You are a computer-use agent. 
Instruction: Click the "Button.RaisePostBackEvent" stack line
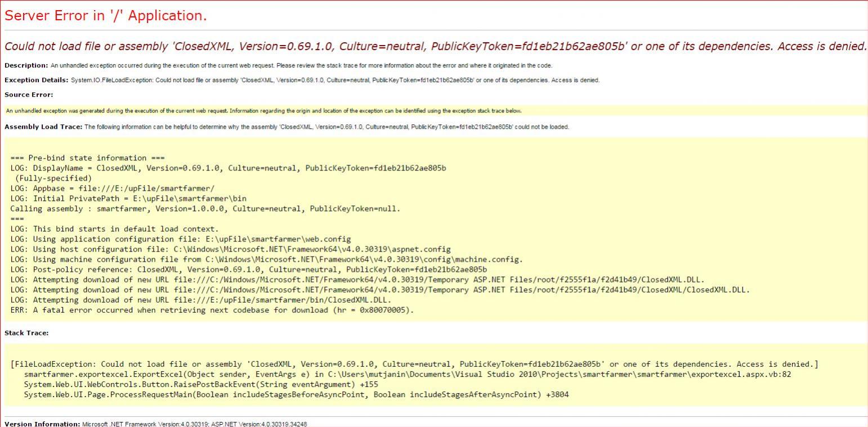(201, 384)
